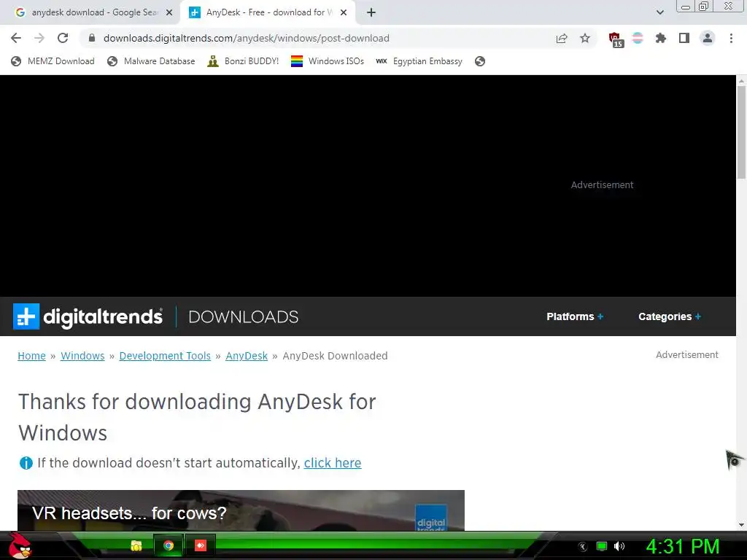Open the 4:31 PM taskbar clock
Image resolution: width=747 pixels, height=560 pixels.
tap(682, 546)
